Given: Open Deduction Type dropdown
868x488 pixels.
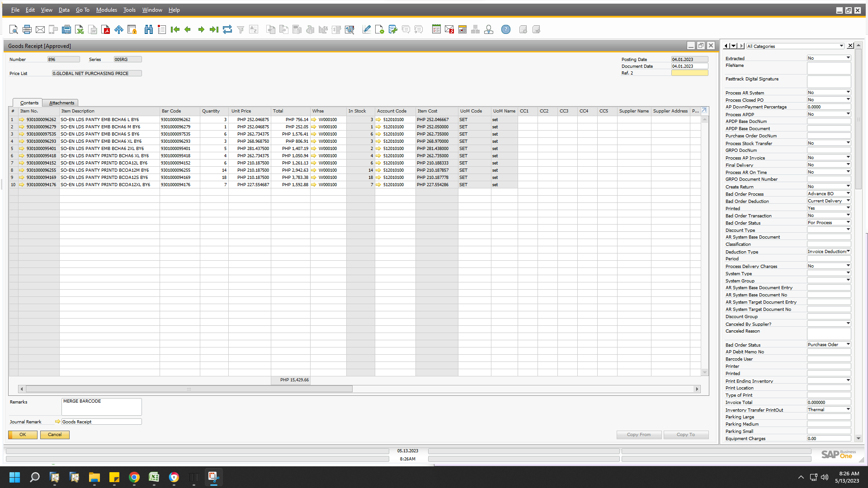Looking at the screenshot, I should click(848, 251).
